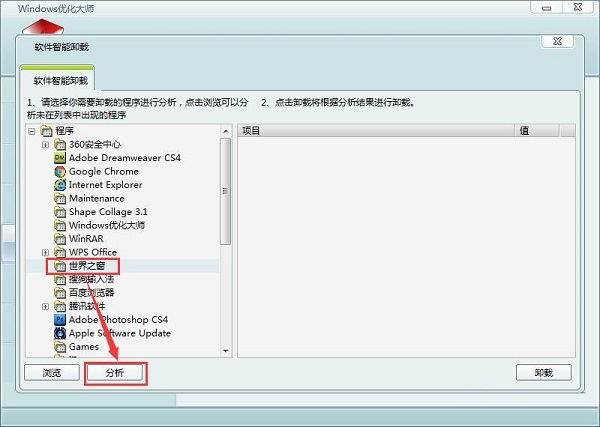Screen dimensions: 600x427
Task: Select the WPS Office text label
Action: (93, 253)
